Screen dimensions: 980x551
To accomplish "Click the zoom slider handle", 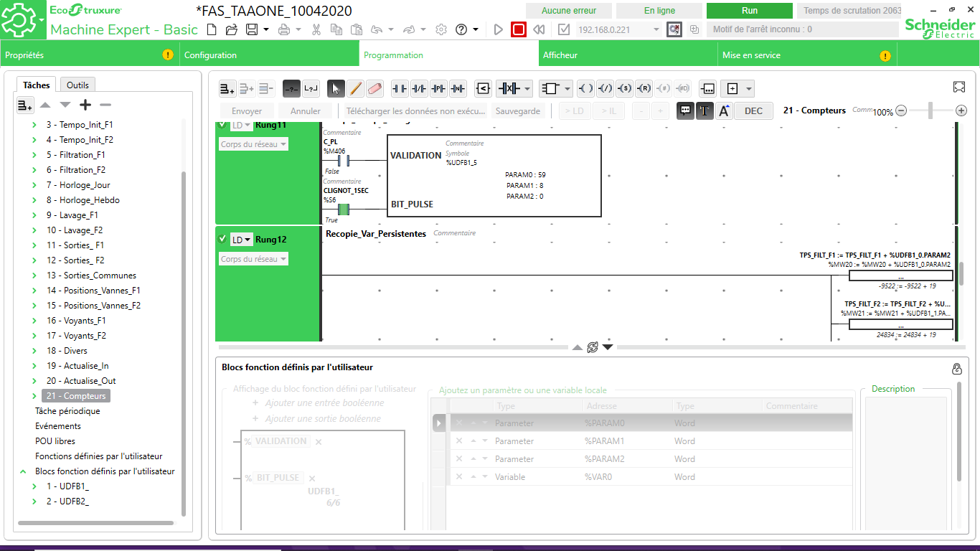I will coord(930,110).
